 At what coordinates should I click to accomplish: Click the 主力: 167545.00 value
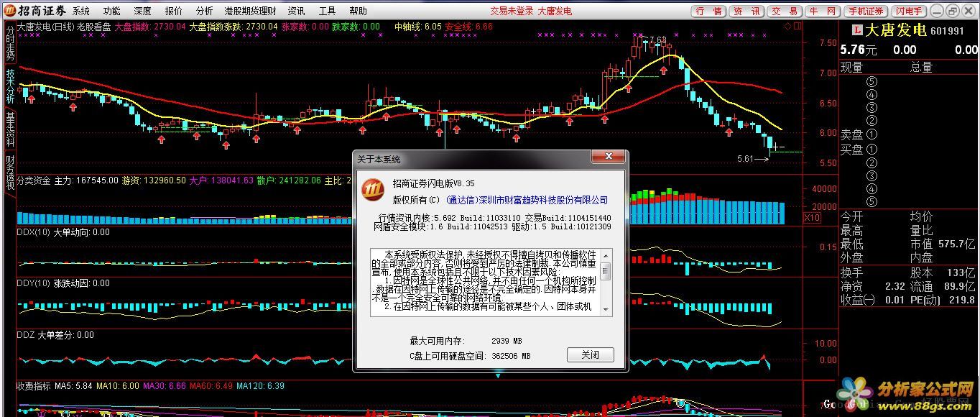86,180
